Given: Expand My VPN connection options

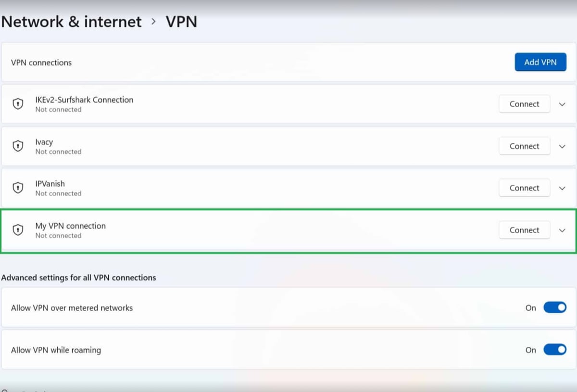Looking at the screenshot, I should click(x=562, y=230).
